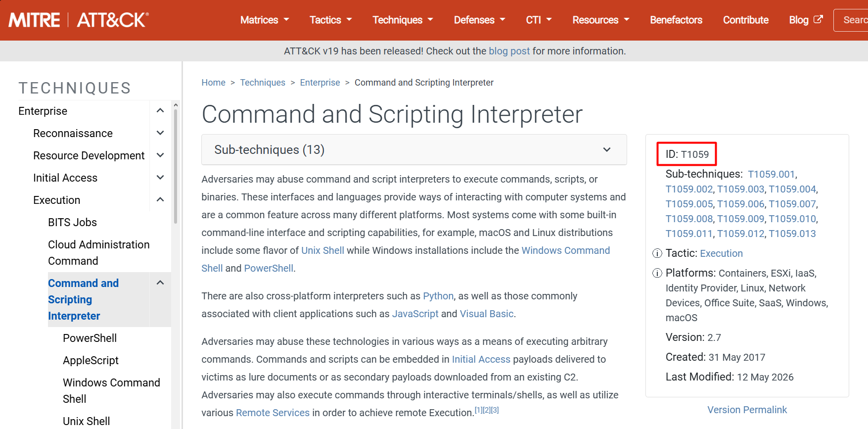Select AppleScript in the sidebar

click(x=91, y=360)
